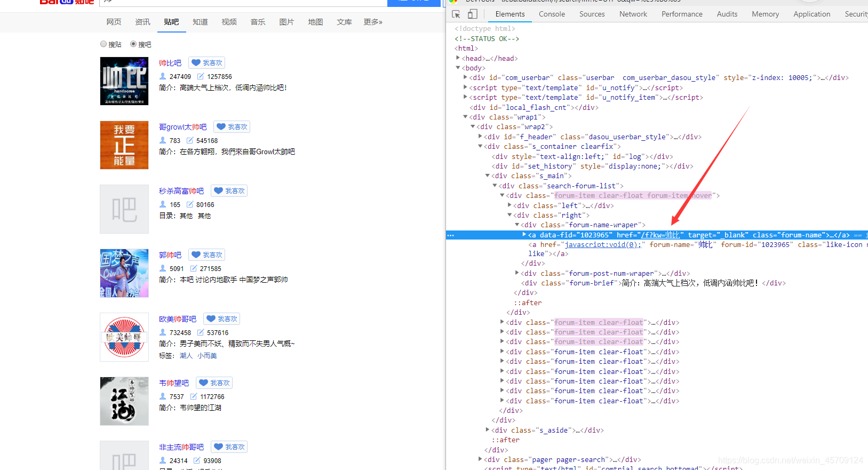Viewport: 868px width, 470px height.
Task: Open the 帅比吧 forum thumbnail image
Action: [124, 81]
